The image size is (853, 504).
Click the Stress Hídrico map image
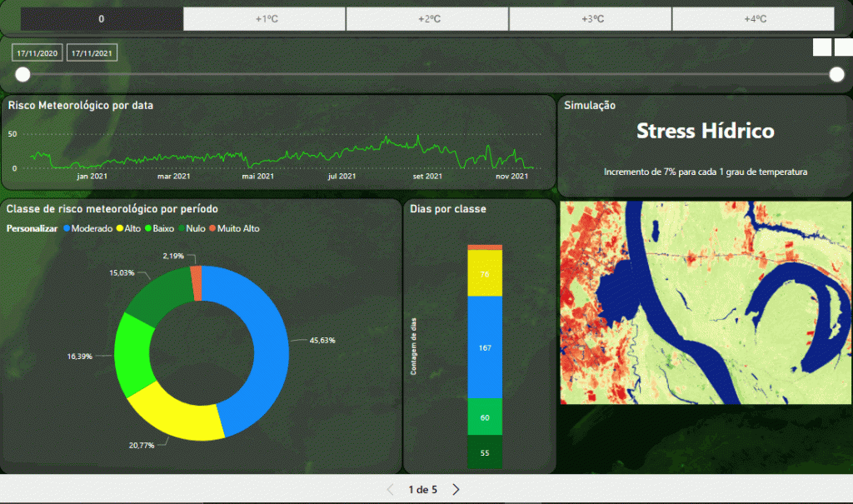706,302
